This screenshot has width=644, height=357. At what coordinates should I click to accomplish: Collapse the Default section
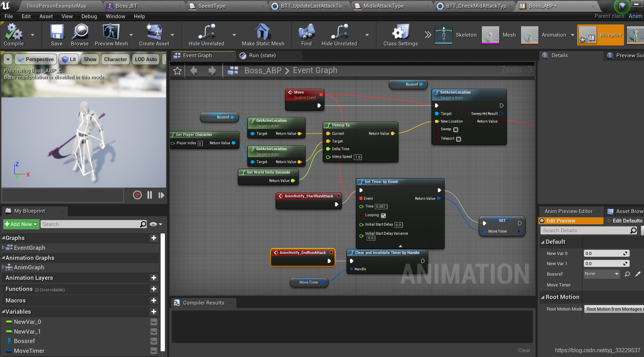coord(543,242)
